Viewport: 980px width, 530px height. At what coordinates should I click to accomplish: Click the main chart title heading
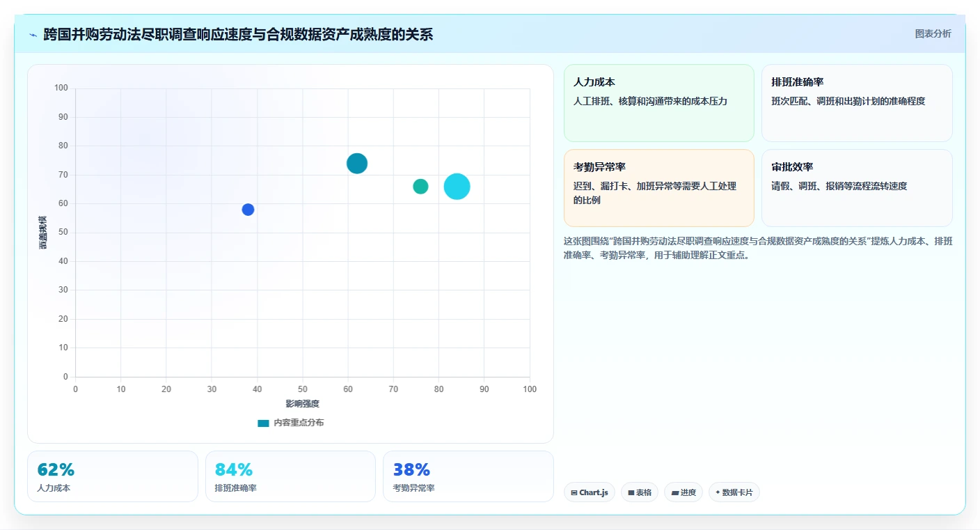[x=238, y=34]
